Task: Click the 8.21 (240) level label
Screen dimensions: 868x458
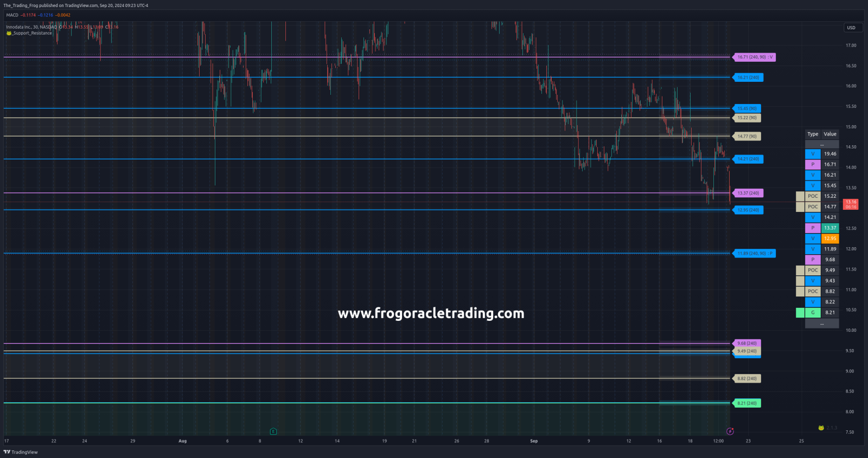Action: point(746,403)
